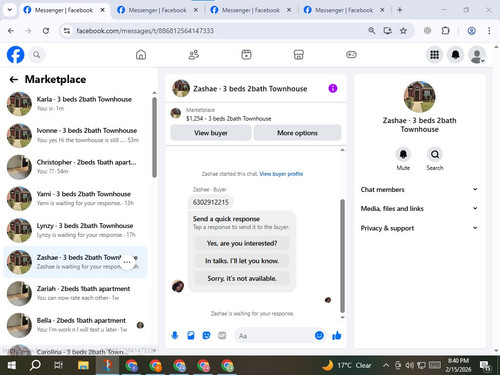Open the Chrome profile icon
Image resolution: width=500 pixels, height=375 pixels.
[471, 31]
